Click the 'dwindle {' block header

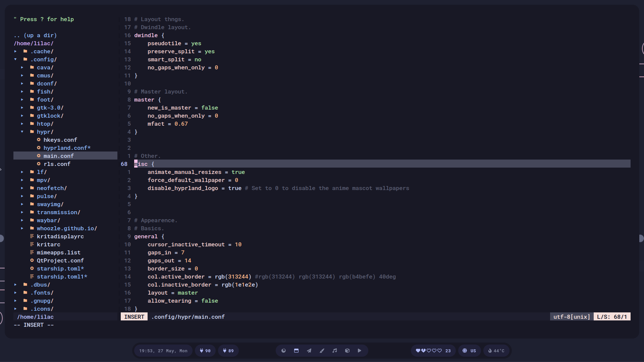point(149,35)
